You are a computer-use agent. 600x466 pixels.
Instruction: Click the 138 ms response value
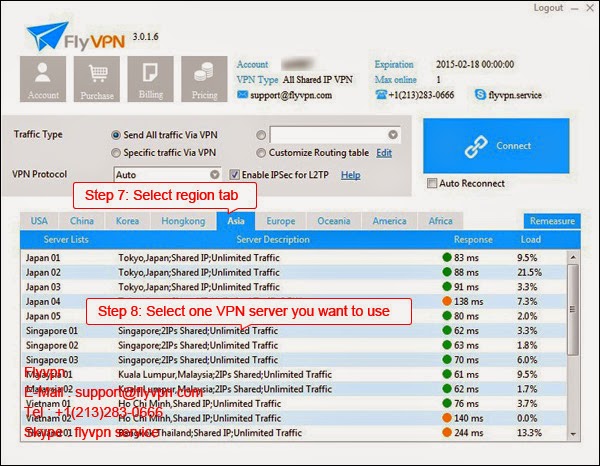pos(468,301)
